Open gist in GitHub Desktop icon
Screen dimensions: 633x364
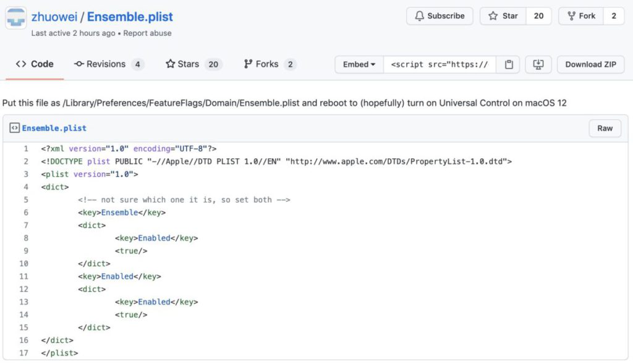pos(538,64)
